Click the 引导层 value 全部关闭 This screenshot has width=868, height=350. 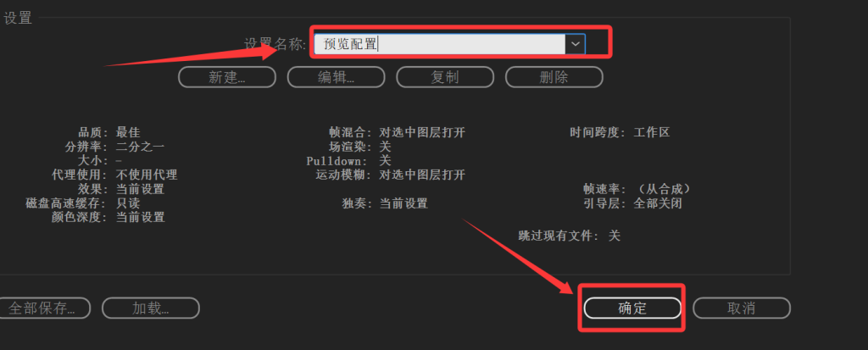(658, 203)
